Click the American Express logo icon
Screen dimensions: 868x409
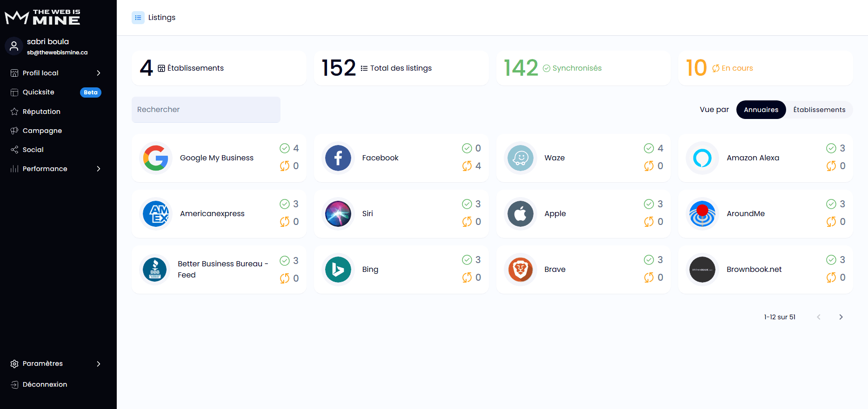pyautogui.click(x=156, y=214)
